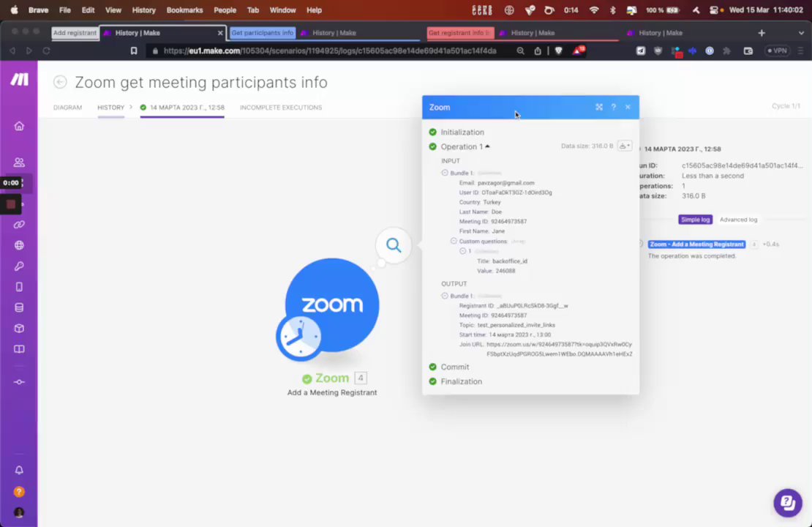This screenshot has width=812, height=527.
Task: Open the Apple menu
Action: [x=14, y=10]
